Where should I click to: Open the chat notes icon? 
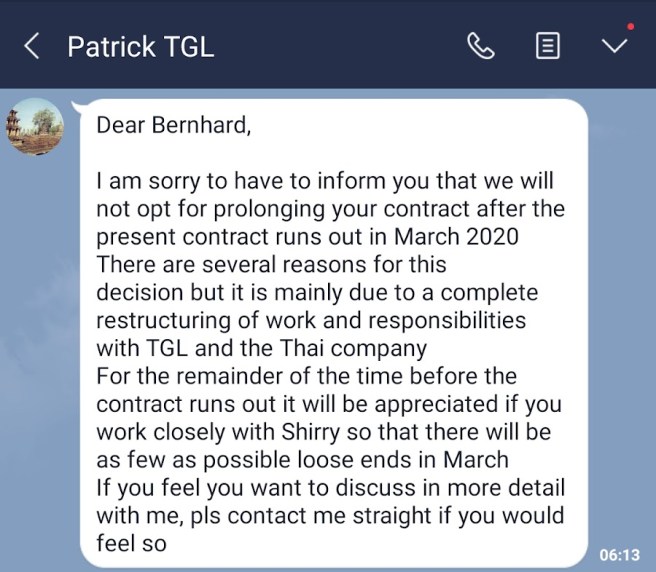coord(547,46)
